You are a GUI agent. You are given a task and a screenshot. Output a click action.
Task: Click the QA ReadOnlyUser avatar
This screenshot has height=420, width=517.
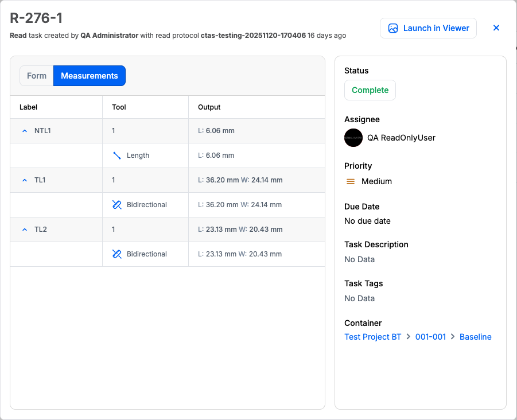click(353, 138)
